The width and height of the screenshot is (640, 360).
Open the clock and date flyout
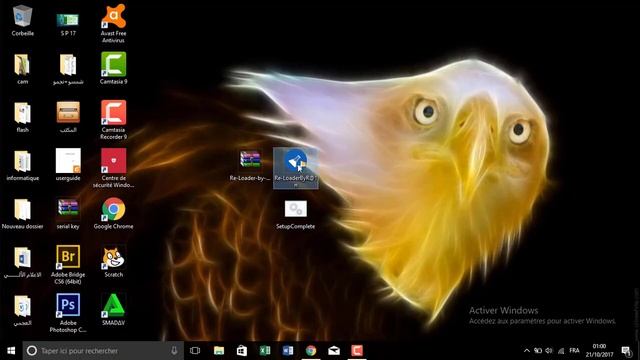599,351
